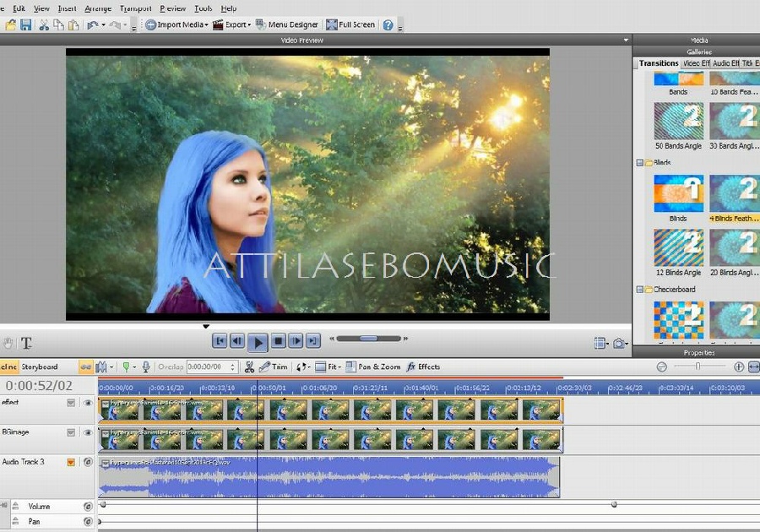Hide the effect track with eye icon

[88, 403]
